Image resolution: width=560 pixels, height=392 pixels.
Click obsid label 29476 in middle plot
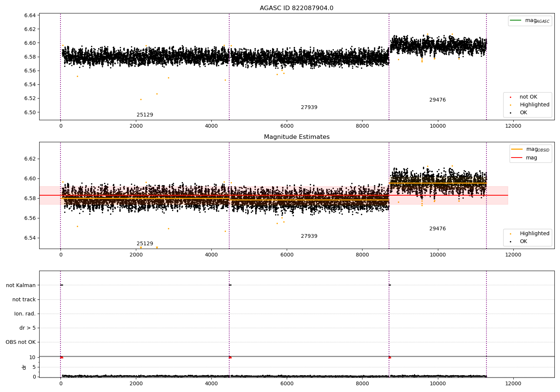[438, 229]
